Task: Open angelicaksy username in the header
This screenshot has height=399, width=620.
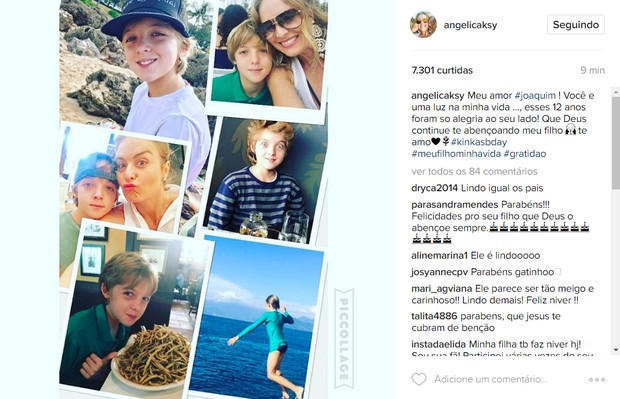Action: (x=470, y=25)
